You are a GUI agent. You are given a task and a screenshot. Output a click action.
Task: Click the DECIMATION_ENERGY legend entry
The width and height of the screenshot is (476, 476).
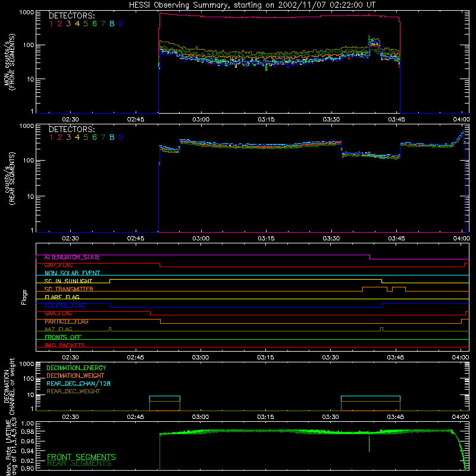click(x=76, y=368)
